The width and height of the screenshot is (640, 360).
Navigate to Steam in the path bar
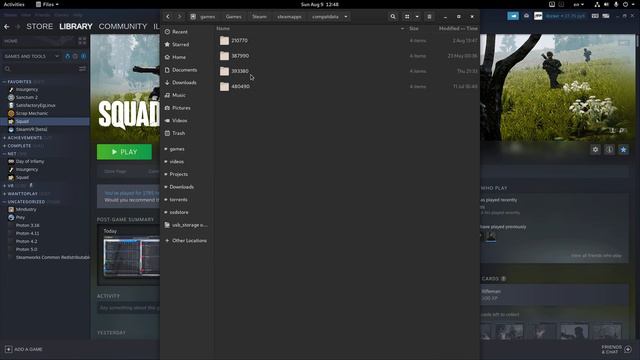[259, 17]
